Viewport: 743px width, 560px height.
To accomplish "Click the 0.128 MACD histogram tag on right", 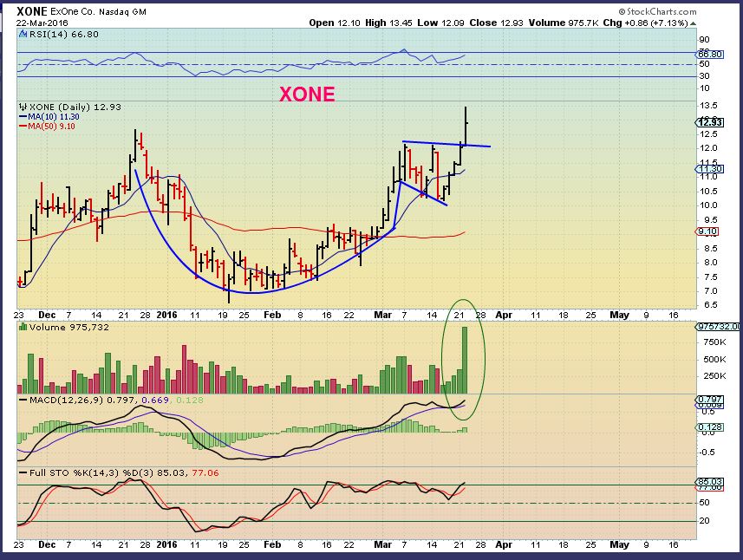I will tap(711, 427).
